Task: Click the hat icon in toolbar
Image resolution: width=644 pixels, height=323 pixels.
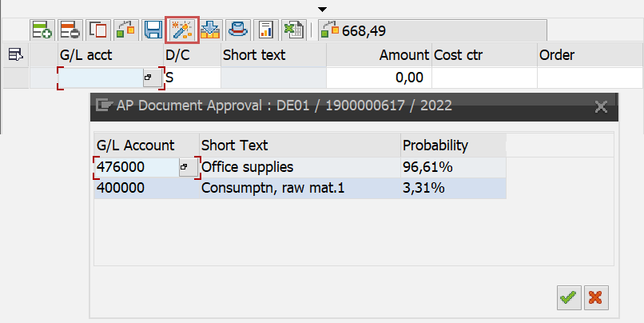Action: [x=237, y=30]
